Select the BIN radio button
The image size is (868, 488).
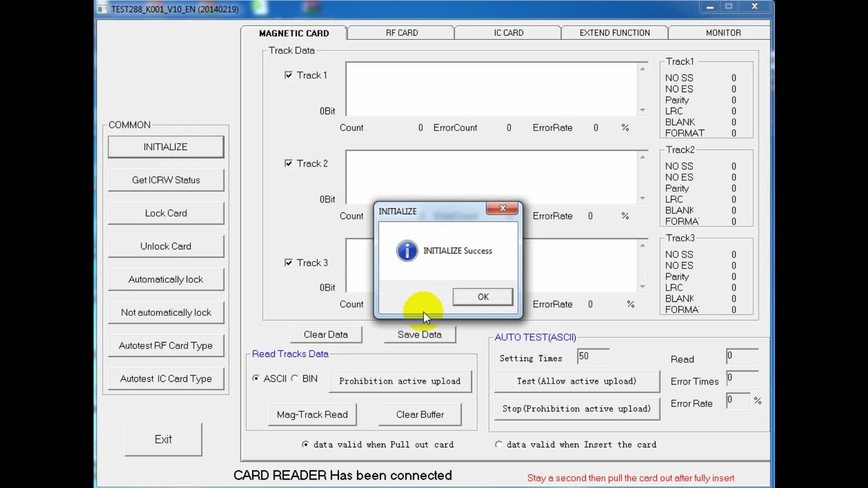[x=295, y=379]
